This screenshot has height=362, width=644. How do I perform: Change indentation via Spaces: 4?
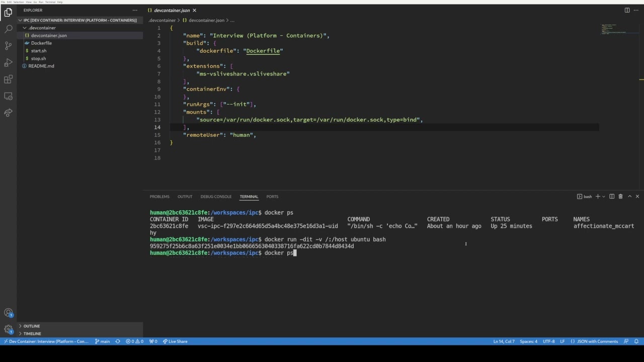coord(528,341)
